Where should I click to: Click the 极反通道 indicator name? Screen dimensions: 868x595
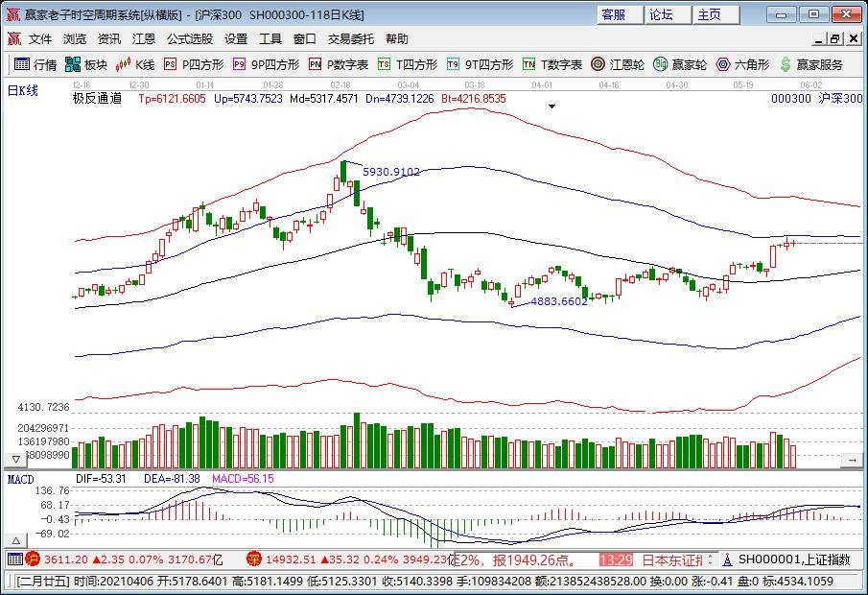[98, 99]
